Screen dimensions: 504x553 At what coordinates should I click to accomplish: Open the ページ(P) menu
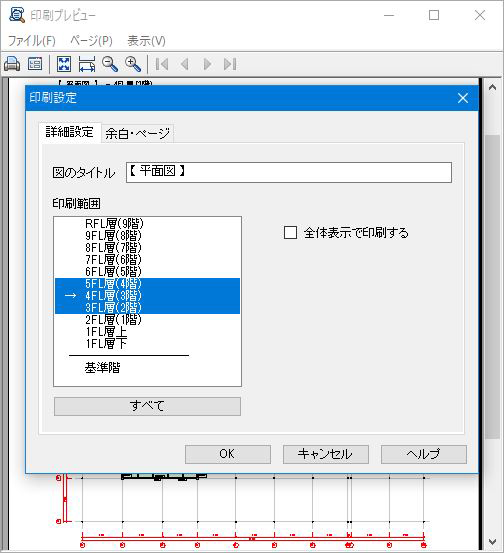click(x=91, y=41)
